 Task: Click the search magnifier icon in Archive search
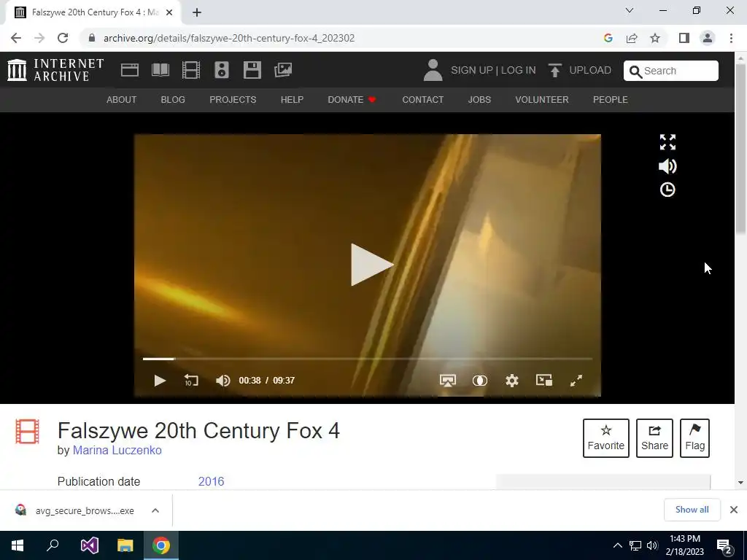tap(635, 71)
